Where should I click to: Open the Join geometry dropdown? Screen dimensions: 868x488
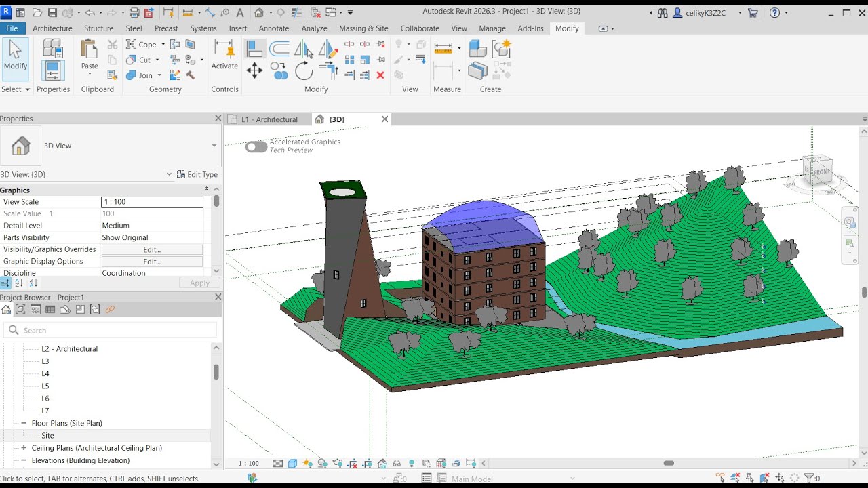point(159,75)
